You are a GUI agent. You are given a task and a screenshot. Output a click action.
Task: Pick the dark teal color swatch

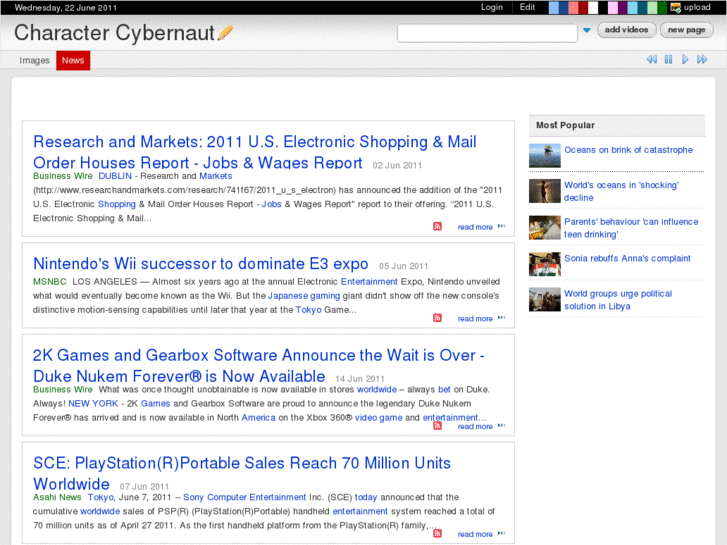pos(642,7)
